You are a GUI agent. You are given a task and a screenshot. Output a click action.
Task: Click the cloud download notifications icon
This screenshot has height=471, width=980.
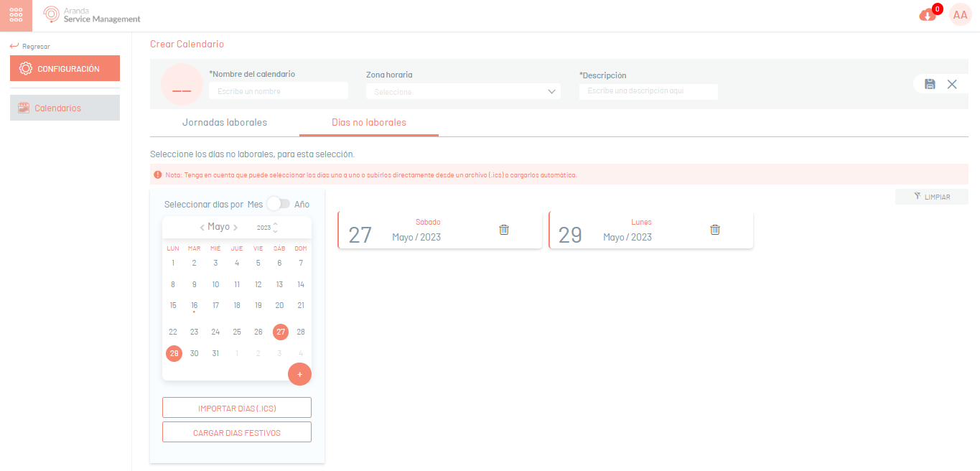click(928, 15)
